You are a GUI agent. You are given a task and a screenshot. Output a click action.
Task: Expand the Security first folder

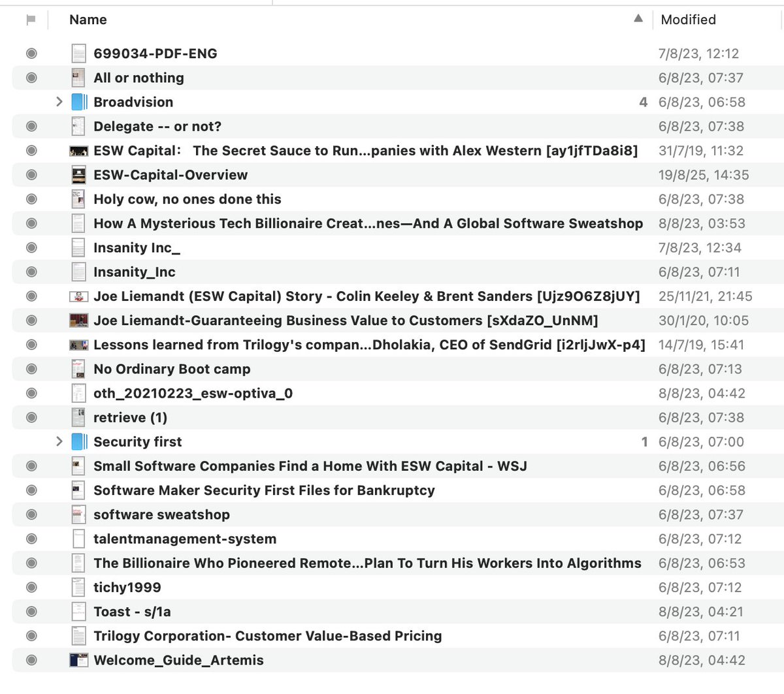tap(59, 441)
